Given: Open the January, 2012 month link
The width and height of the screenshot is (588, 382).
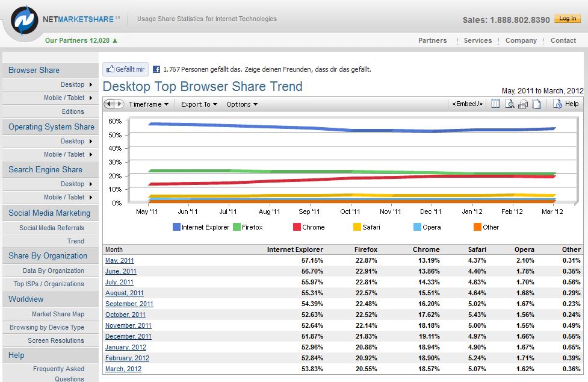Looking at the screenshot, I should pos(126,348).
